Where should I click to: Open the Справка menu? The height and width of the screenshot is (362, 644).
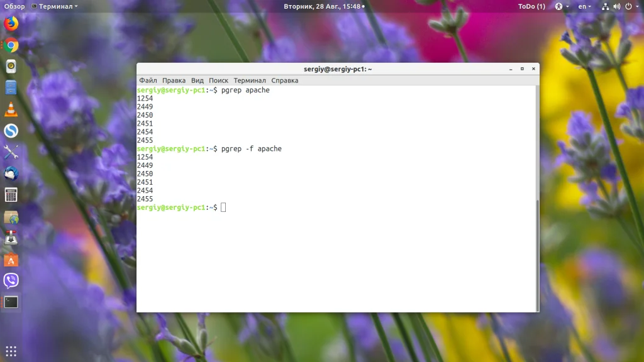[x=285, y=80]
